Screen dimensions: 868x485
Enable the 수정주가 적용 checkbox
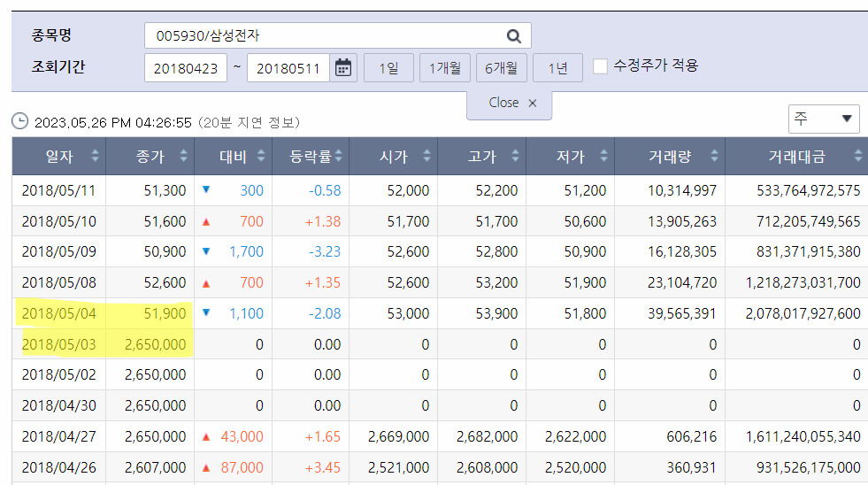[600, 66]
